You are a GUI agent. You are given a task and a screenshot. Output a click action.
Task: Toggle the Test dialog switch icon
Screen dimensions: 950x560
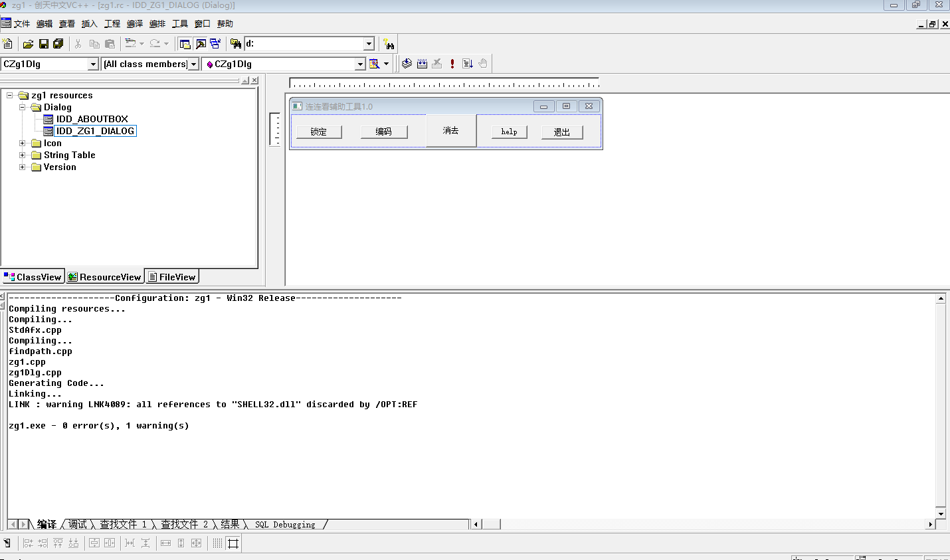[x=7, y=543]
